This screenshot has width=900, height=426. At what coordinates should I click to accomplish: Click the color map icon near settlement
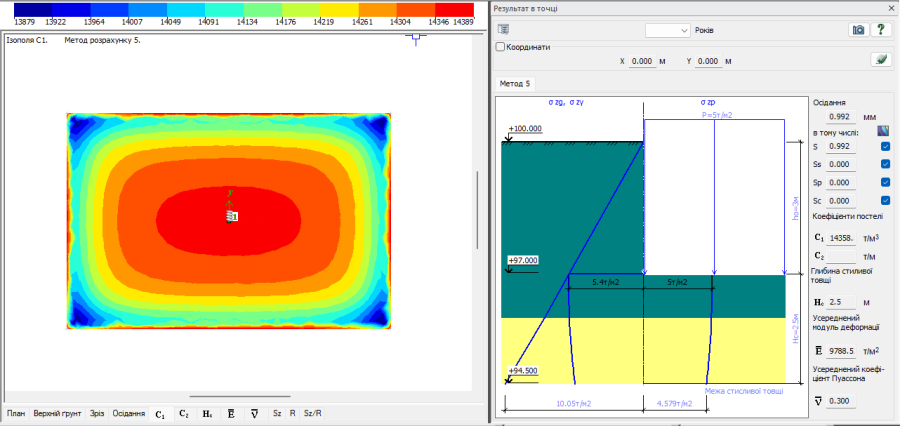click(882, 130)
